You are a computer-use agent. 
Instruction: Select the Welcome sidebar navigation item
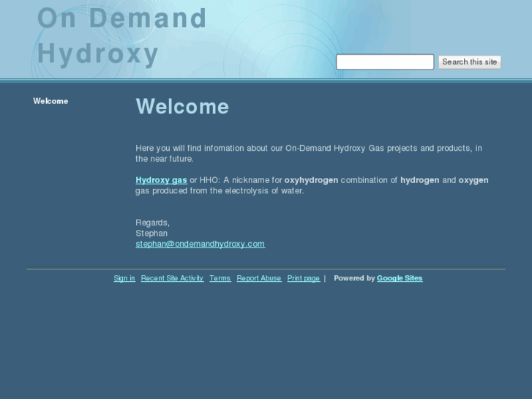[50, 101]
